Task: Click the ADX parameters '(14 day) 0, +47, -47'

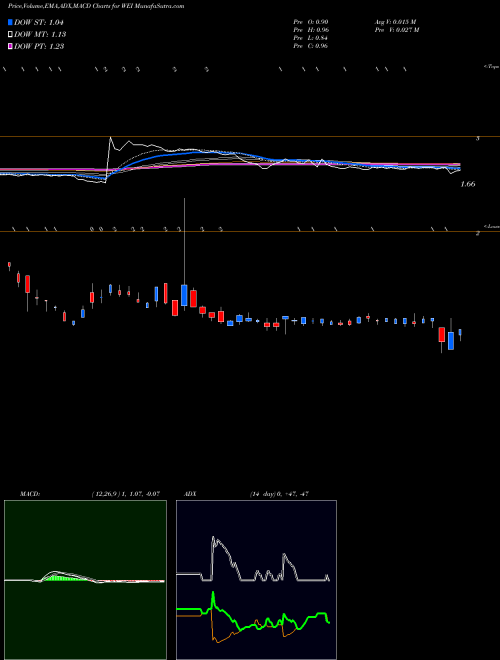Action: pyautogui.click(x=279, y=494)
